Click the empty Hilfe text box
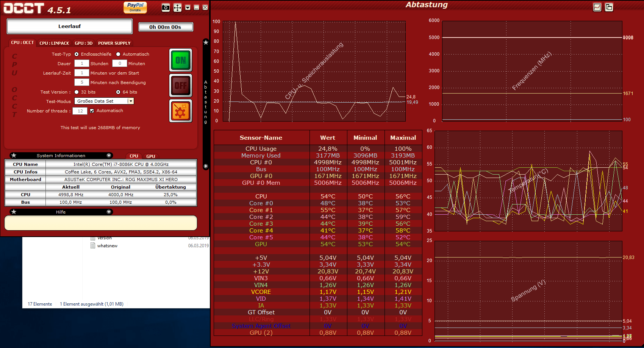This screenshot has width=644, height=348. [101, 223]
